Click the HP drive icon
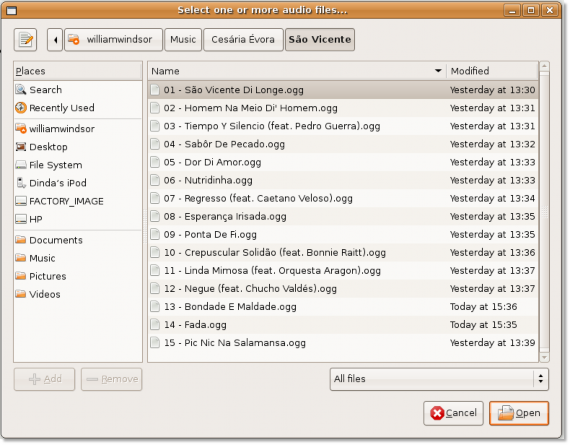This screenshot has height=445, width=570. 21,219
